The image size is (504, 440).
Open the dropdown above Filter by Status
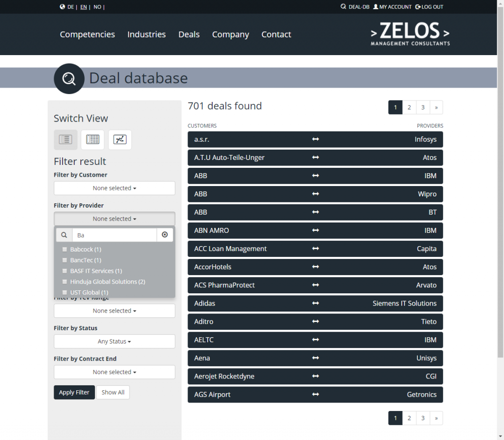(114, 311)
